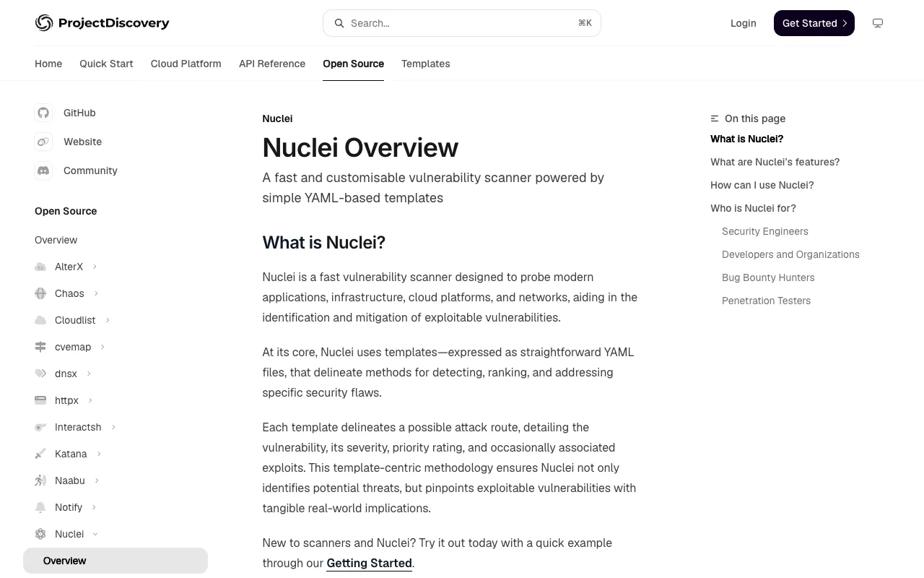924x578 pixels.
Task: Expand the Chaos section chevron
Action: [x=96, y=293]
